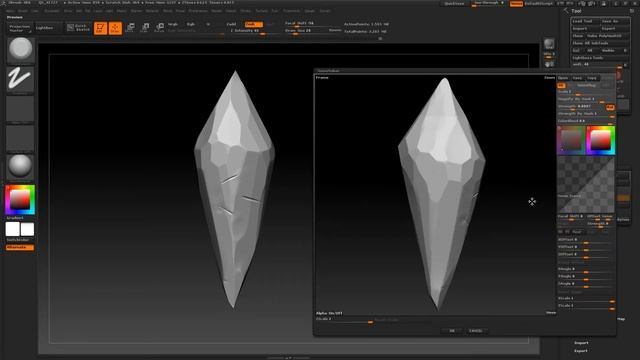
Task: Click Frame in NoiseMaker preview corner
Action: point(322,78)
